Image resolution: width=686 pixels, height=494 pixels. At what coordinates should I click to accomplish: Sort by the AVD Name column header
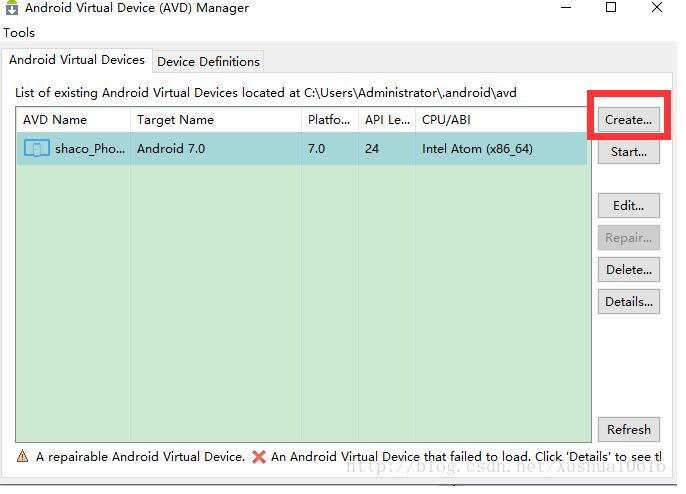pyautogui.click(x=73, y=120)
